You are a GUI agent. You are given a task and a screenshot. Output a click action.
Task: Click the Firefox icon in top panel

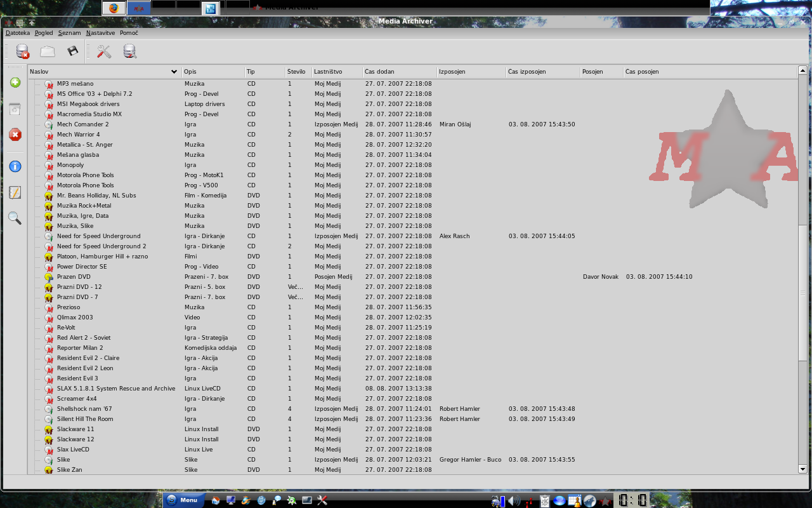[114, 8]
